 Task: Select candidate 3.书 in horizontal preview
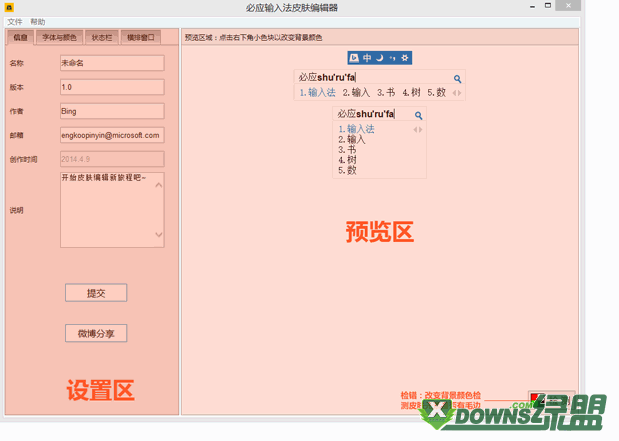point(386,93)
